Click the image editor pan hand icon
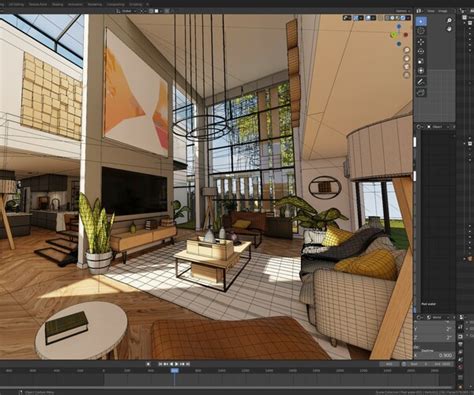This screenshot has height=395, width=474. [x=449, y=29]
